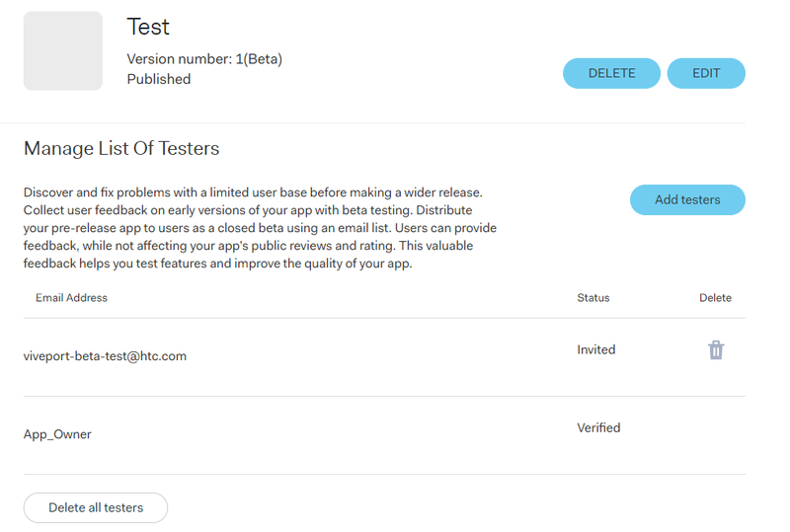This screenshot has height=532, width=790.
Task: Click the Version number: 1(Beta) text
Action: point(204,59)
